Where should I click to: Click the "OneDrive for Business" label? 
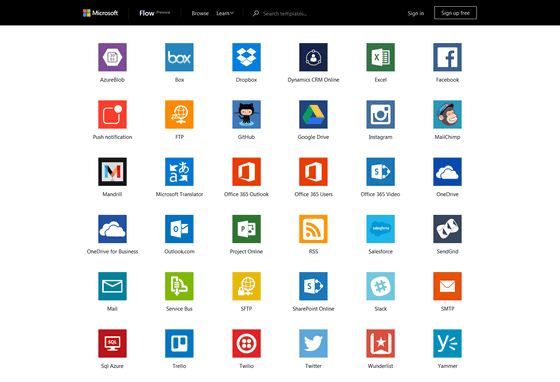pos(112,251)
